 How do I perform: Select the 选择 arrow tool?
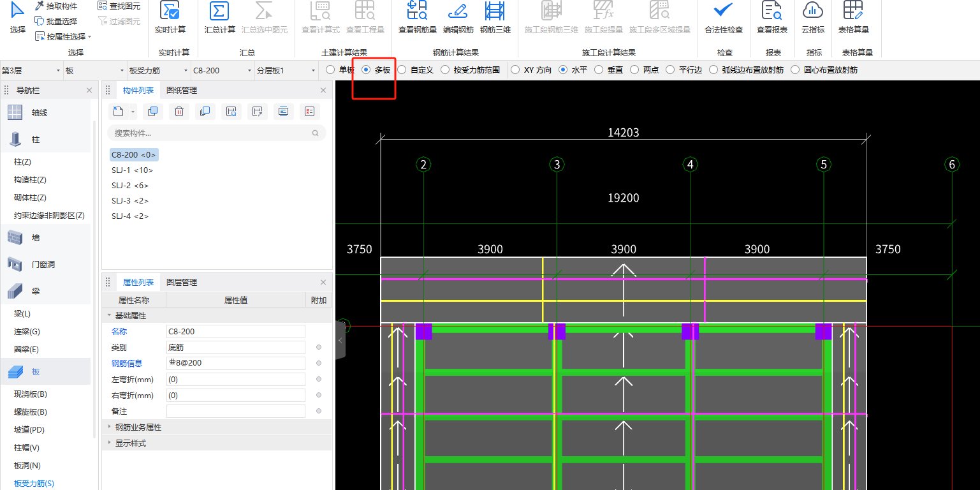18,17
